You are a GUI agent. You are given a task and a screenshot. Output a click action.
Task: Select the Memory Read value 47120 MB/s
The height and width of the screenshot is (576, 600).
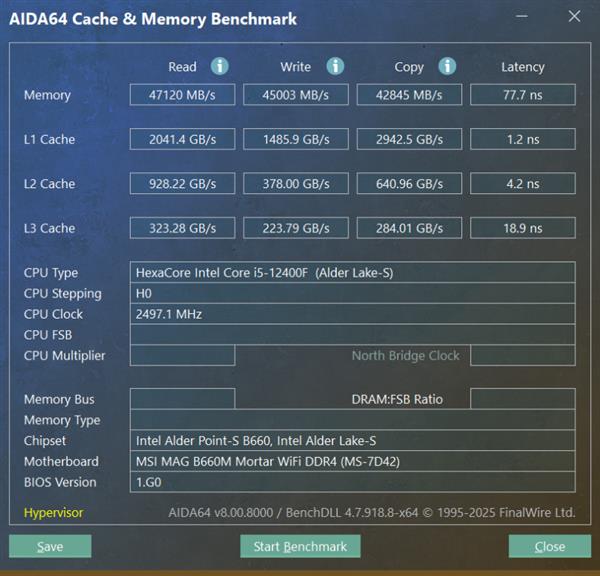[182, 95]
